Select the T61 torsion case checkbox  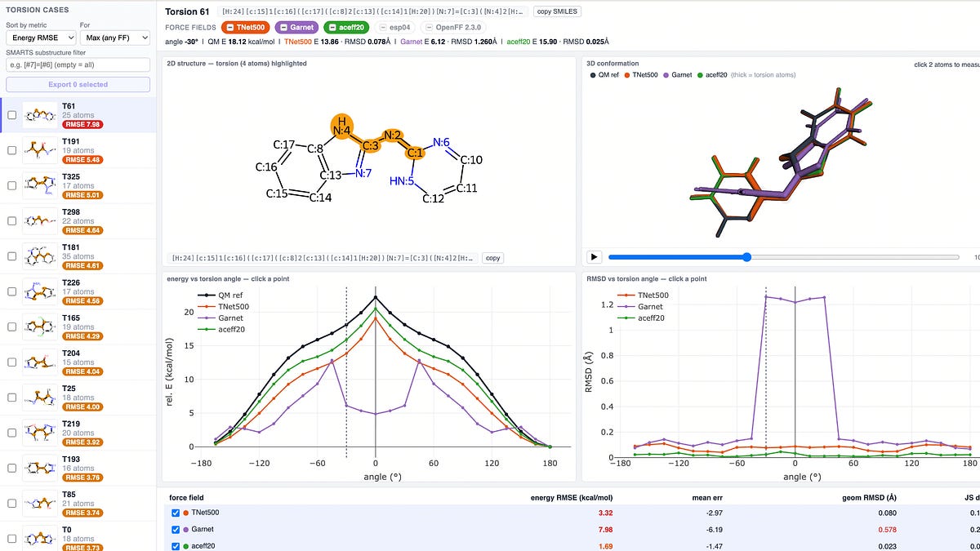(11, 115)
